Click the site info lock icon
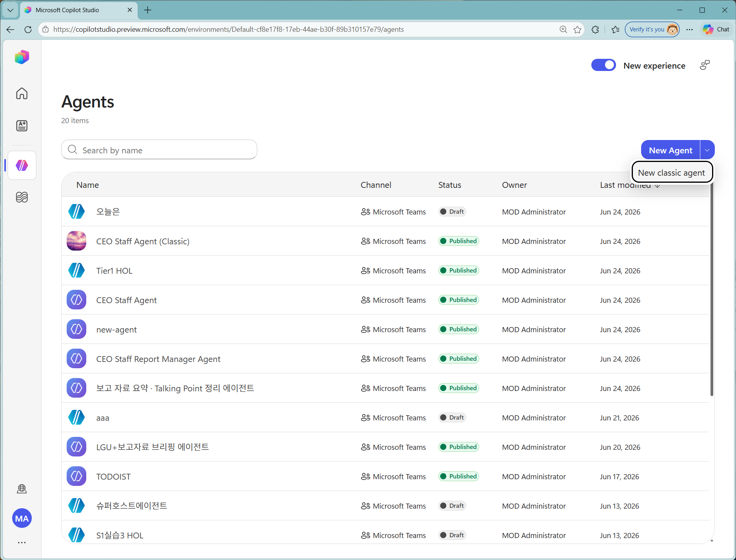The height and width of the screenshot is (560, 736). click(x=45, y=29)
